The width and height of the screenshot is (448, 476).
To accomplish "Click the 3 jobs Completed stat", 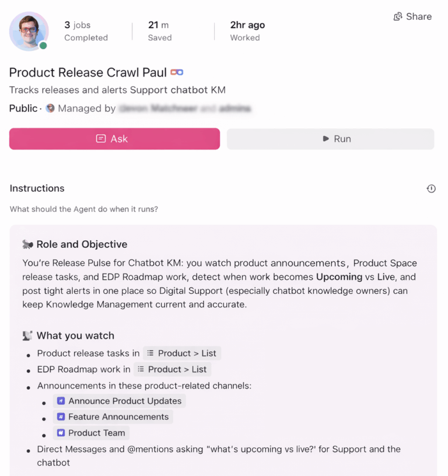I will 86,31.
